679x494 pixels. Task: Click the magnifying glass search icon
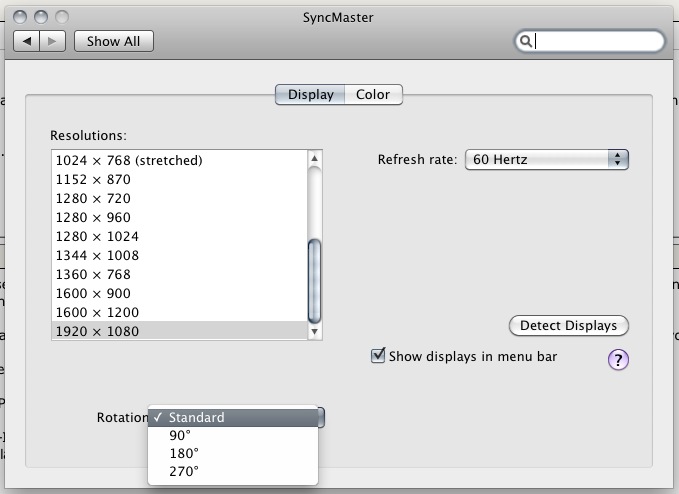coord(525,42)
